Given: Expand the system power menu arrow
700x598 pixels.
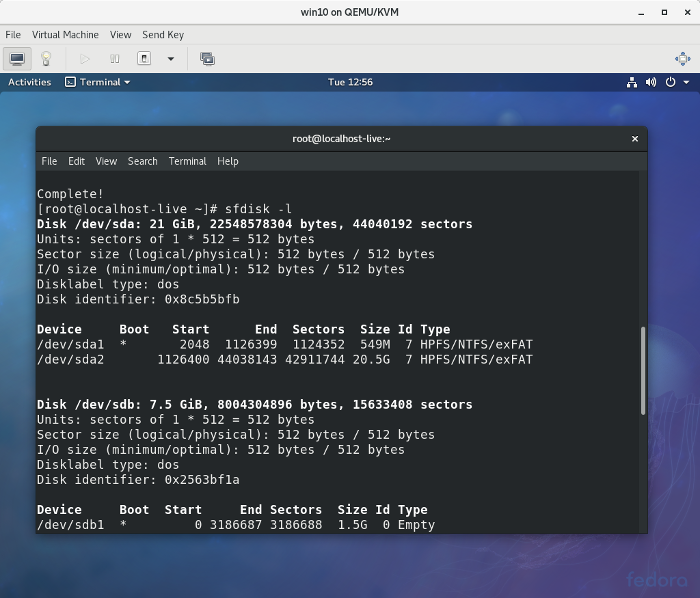Looking at the screenshot, I should pos(686,82).
